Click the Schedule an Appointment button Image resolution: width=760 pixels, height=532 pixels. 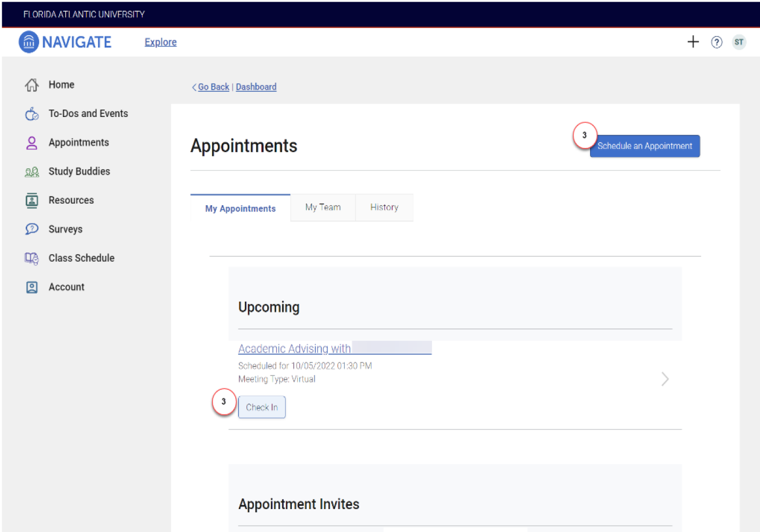coord(645,146)
